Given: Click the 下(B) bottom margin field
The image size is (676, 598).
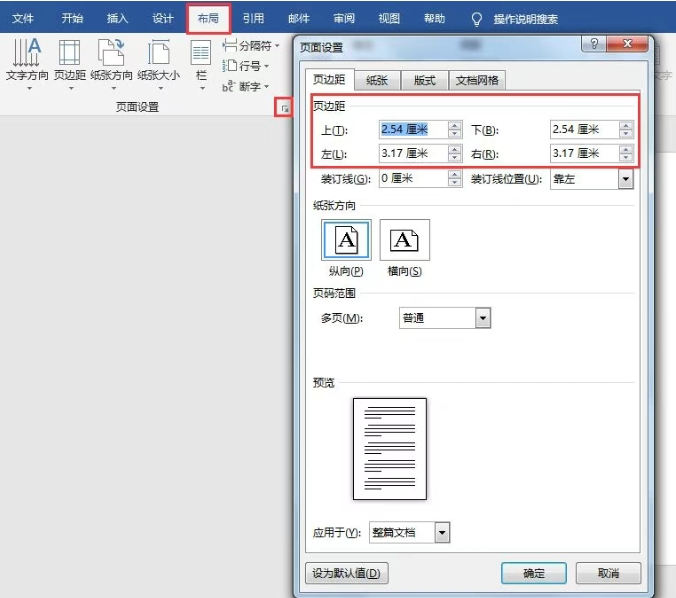Looking at the screenshot, I should pyautogui.click(x=585, y=129).
